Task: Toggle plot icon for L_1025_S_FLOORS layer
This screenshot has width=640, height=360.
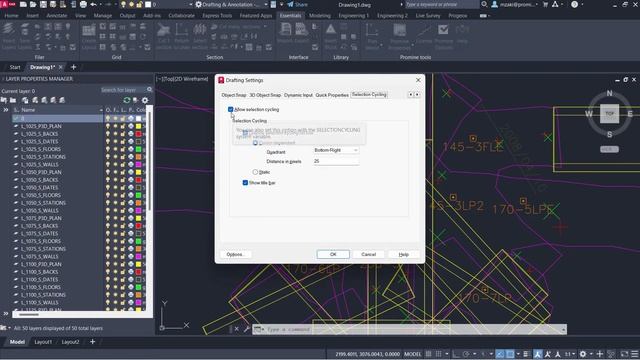Action: coord(131,149)
